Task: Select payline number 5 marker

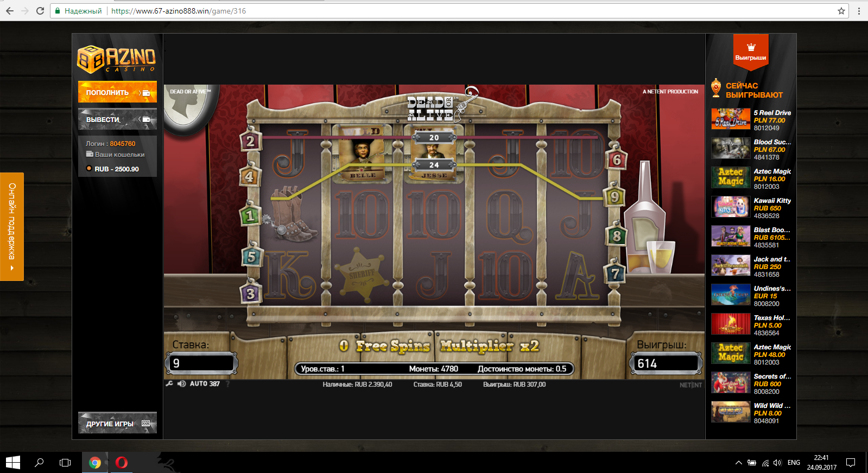Action: [251, 257]
